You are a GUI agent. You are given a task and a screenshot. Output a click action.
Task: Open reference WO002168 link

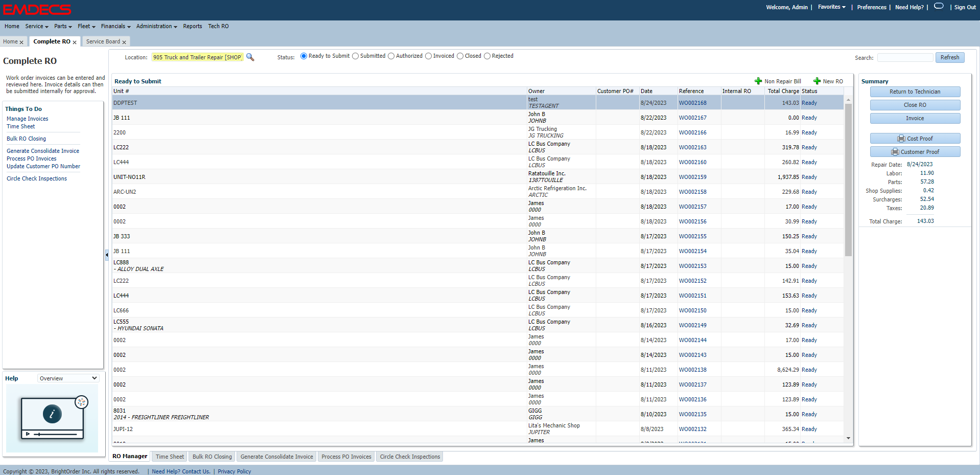[692, 103]
